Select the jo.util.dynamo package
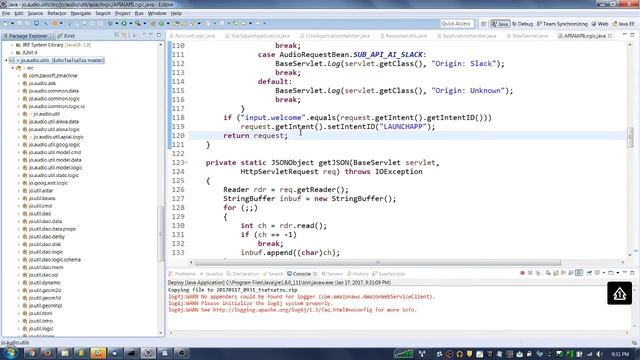Image resolution: width=640 pixels, height=360 pixels. (x=44, y=282)
